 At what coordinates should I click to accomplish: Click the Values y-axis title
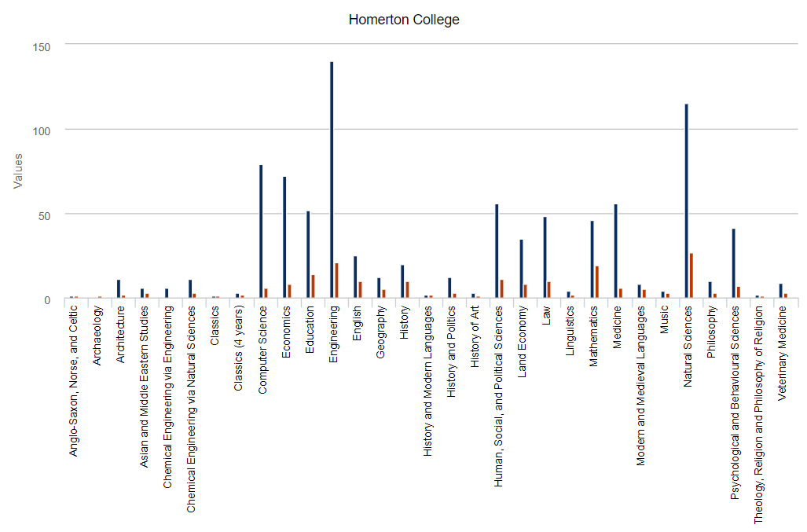click(18, 171)
